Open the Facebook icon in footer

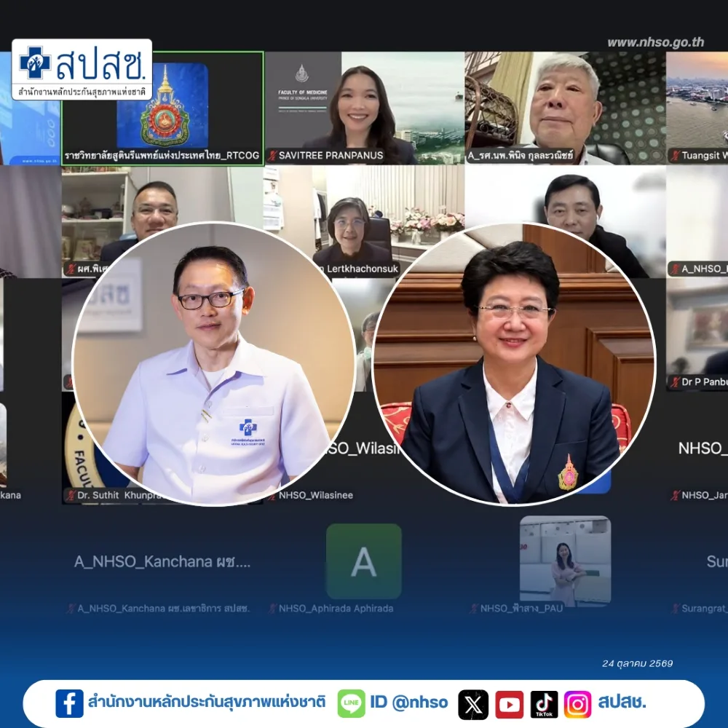(69, 703)
